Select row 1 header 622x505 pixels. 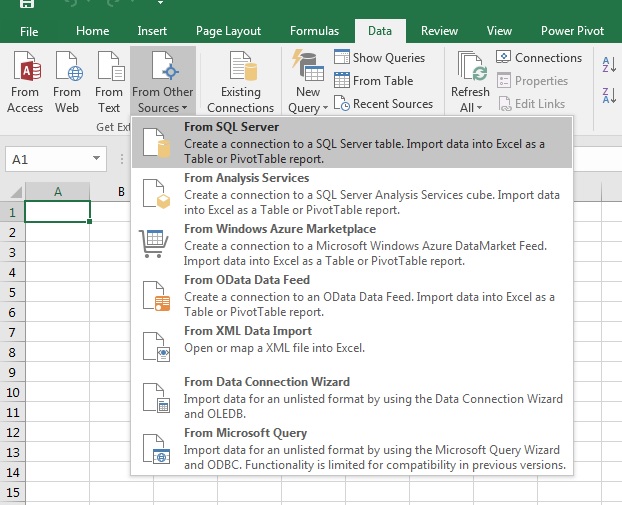(12, 212)
